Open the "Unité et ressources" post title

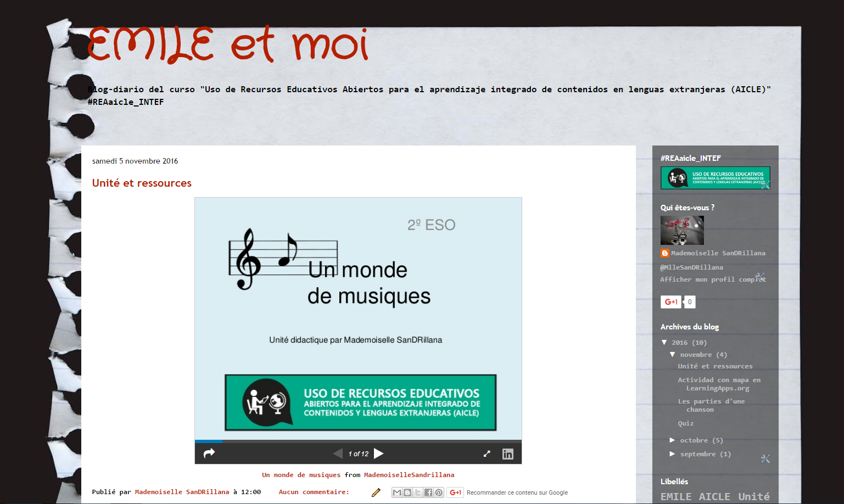(142, 183)
